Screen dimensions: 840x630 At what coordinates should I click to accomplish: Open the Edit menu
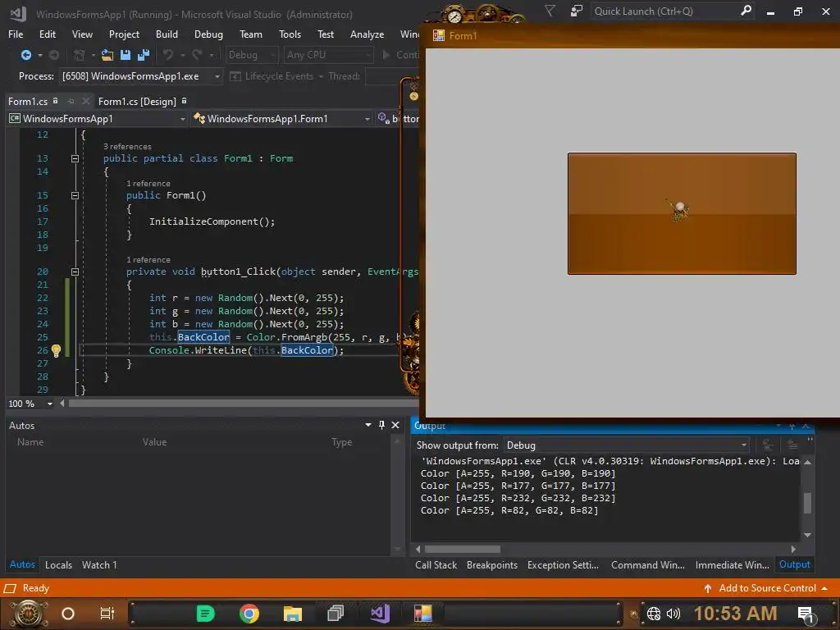point(47,34)
